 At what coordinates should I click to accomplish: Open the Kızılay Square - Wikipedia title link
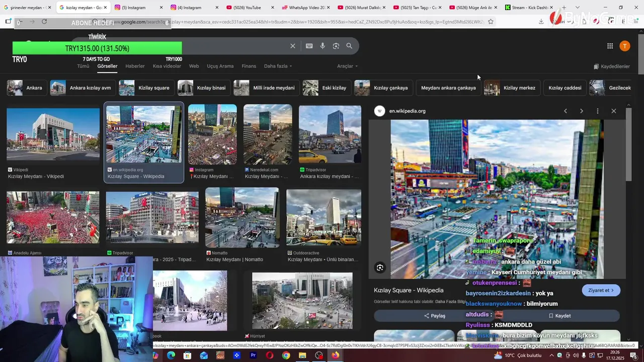[x=409, y=290]
